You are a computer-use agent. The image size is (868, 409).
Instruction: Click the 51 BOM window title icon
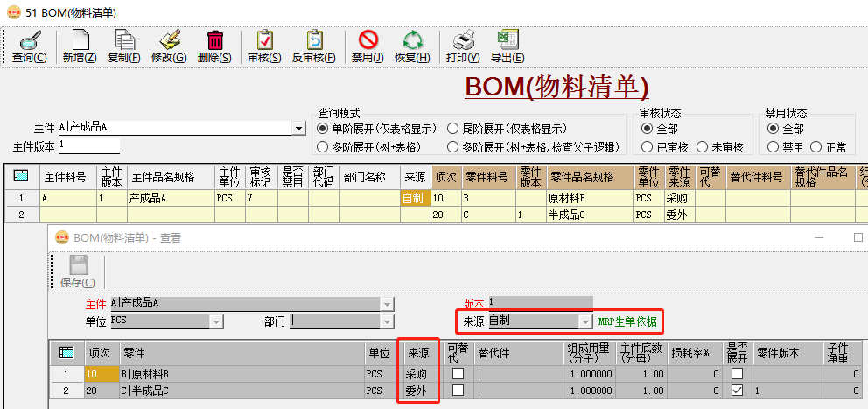pos(13,11)
